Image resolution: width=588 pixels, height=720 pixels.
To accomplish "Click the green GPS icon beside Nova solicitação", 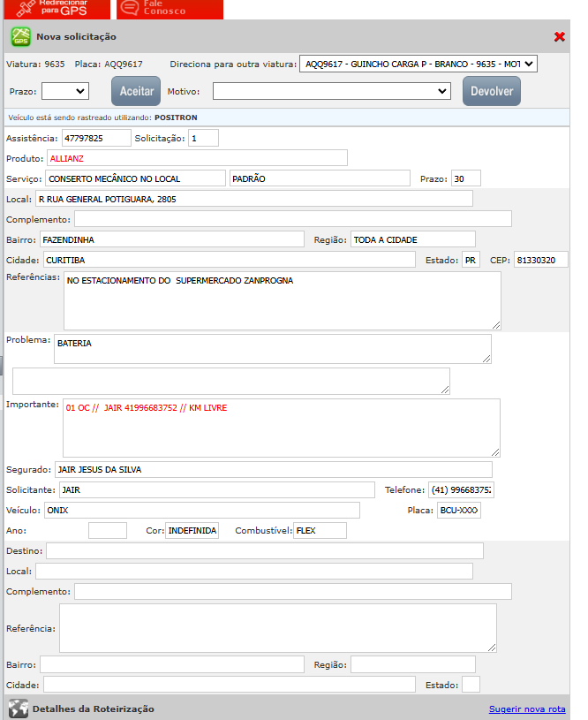I will 20,37.
